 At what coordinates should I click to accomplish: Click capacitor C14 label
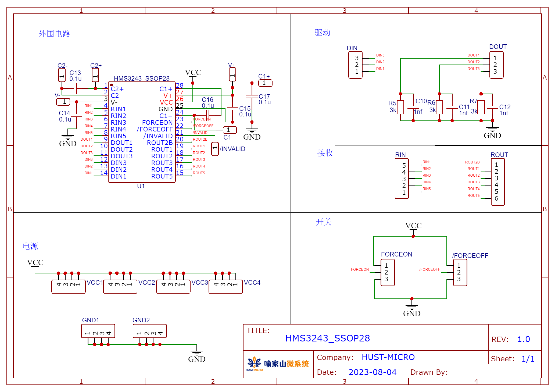pyautogui.click(x=65, y=113)
